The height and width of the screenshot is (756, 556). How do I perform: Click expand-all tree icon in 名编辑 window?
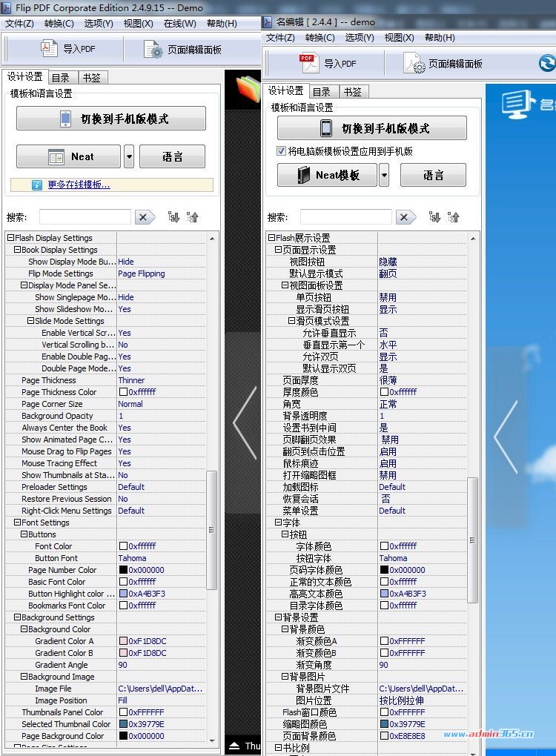pos(434,217)
